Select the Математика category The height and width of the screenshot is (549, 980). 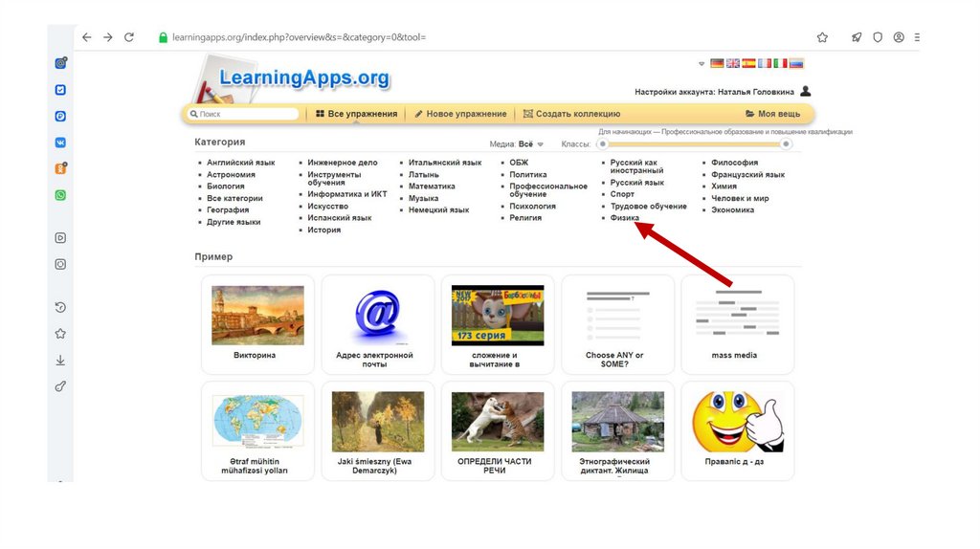[x=432, y=187]
